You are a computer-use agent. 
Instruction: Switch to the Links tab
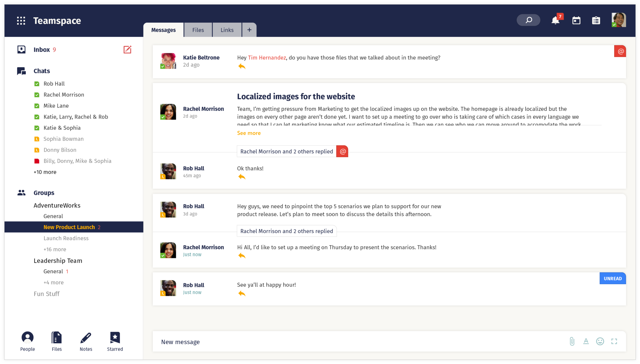click(x=227, y=30)
